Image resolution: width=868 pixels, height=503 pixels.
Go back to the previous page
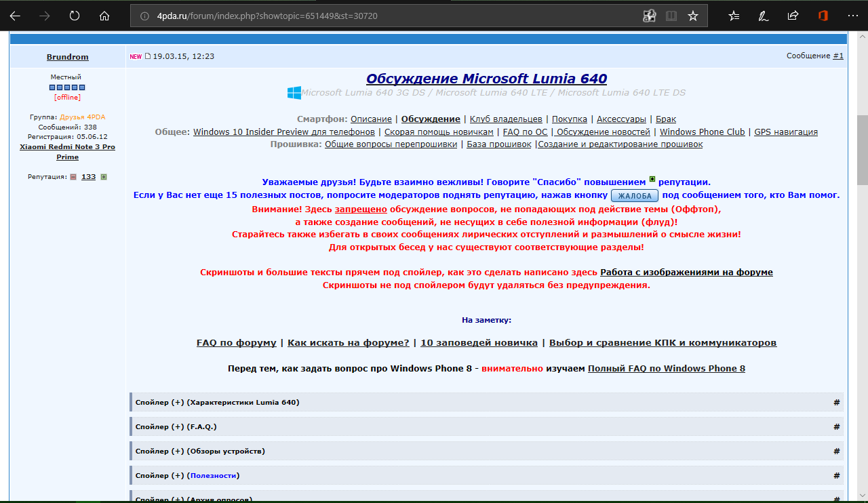coord(15,16)
